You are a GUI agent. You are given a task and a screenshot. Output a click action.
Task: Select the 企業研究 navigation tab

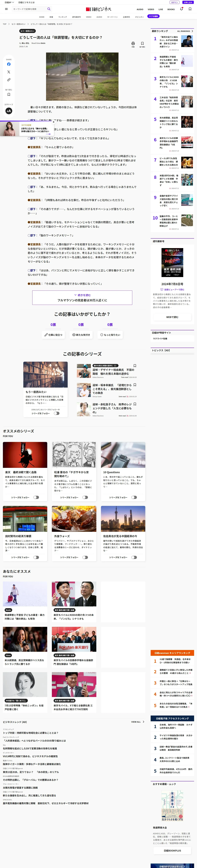(126, 17)
